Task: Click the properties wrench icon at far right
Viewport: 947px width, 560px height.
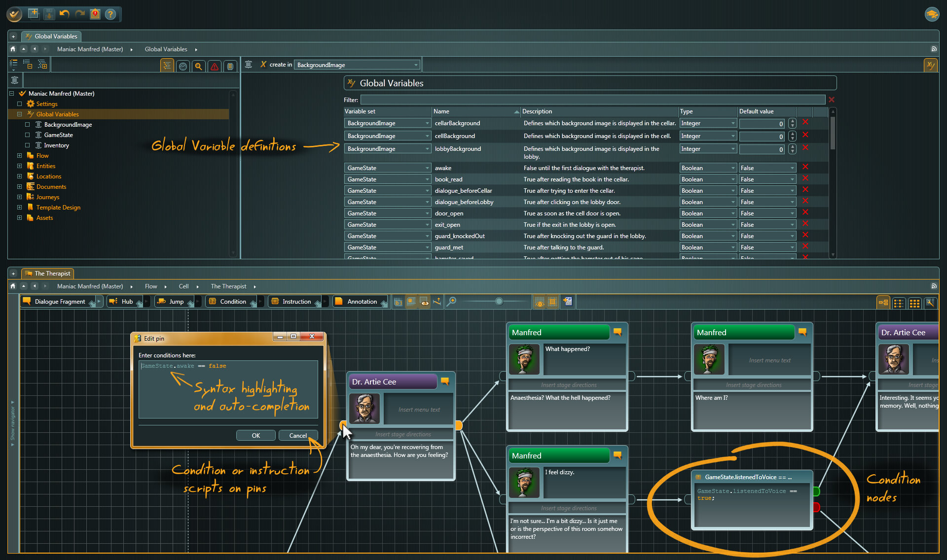Action: (x=931, y=303)
